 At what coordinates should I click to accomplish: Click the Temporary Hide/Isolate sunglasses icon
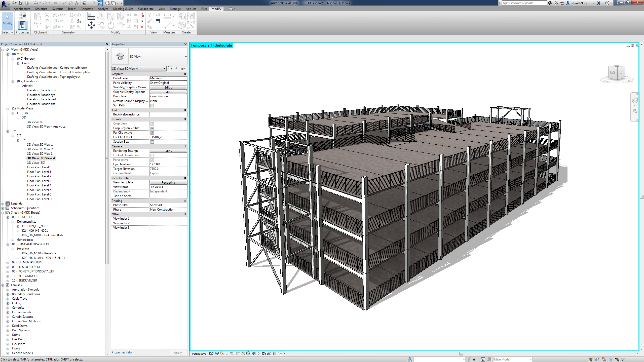click(253, 354)
